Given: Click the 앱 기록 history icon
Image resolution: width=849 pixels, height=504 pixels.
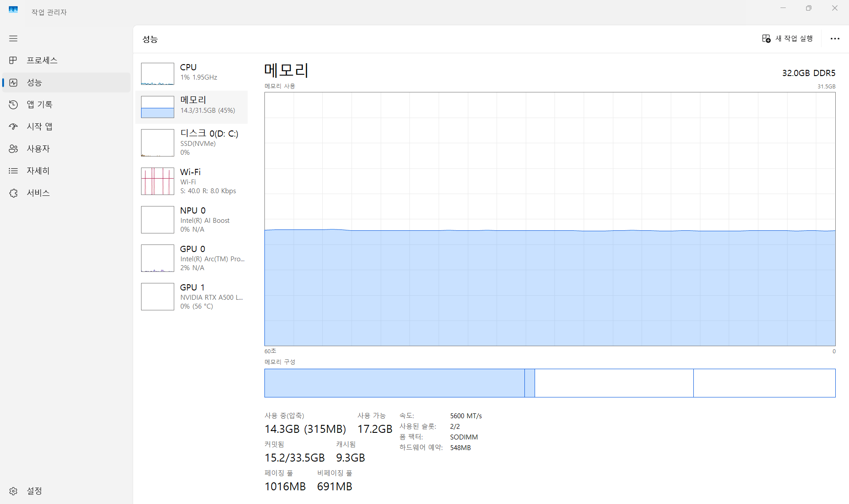Looking at the screenshot, I should click(x=13, y=104).
